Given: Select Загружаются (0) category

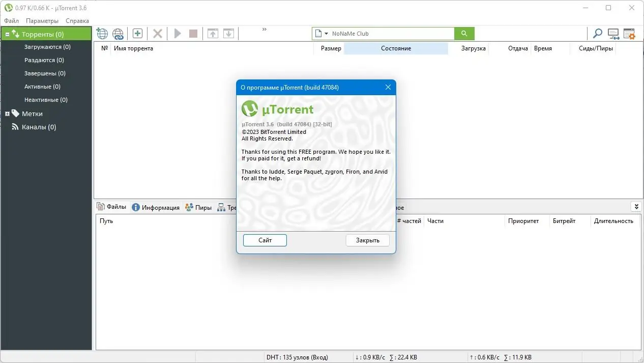Looking at the screenshot, I should pos(47,47).
